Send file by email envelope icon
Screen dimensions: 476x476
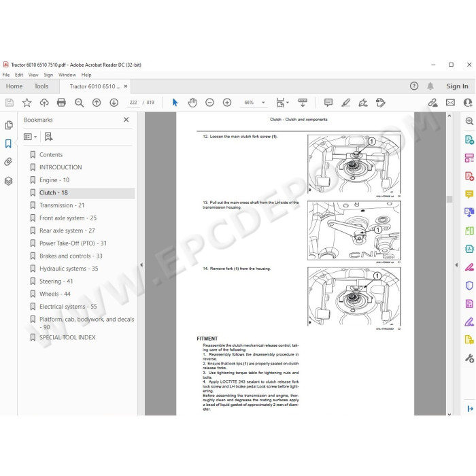click(x=450, y=103)
